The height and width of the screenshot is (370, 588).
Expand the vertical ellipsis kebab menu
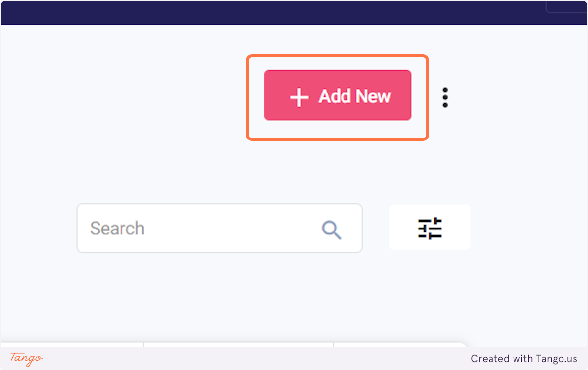[x=445, y=97]
